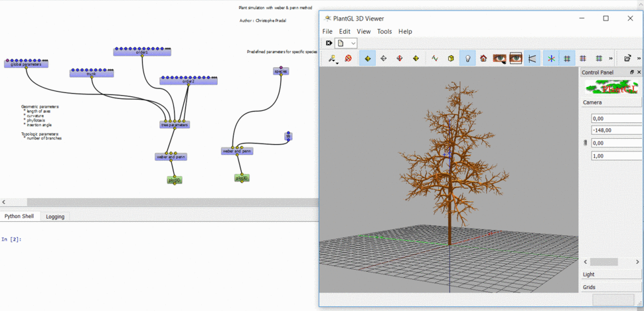Toggle the colored XYZ axis display

(x=551, y=58)
